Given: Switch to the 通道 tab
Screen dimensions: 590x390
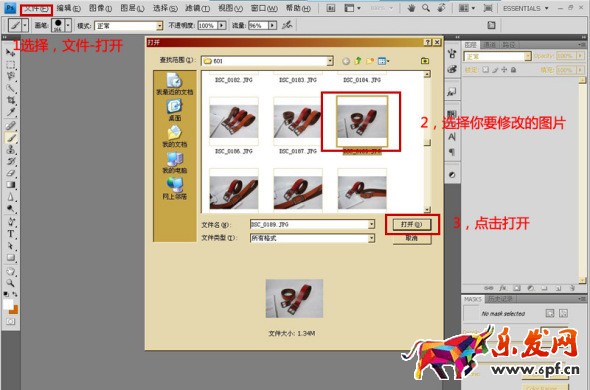Looking at the screenshot, I should pos(490,45).
